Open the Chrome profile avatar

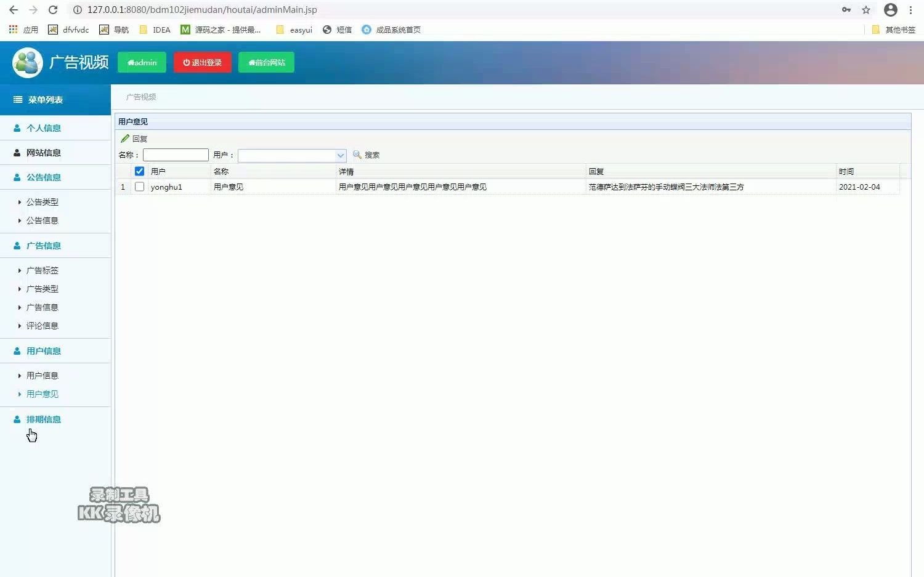click(891, 10)
